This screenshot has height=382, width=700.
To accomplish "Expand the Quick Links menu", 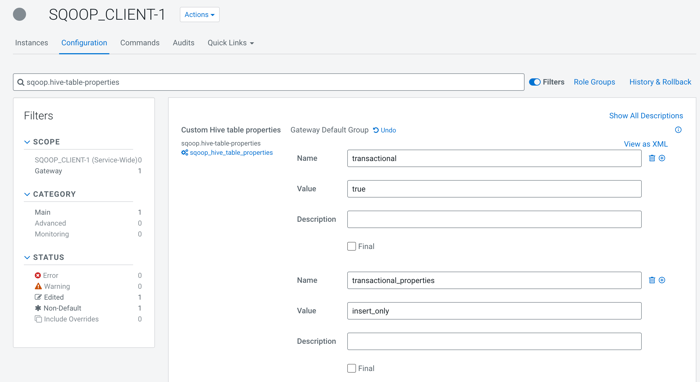I will [230, 43].
